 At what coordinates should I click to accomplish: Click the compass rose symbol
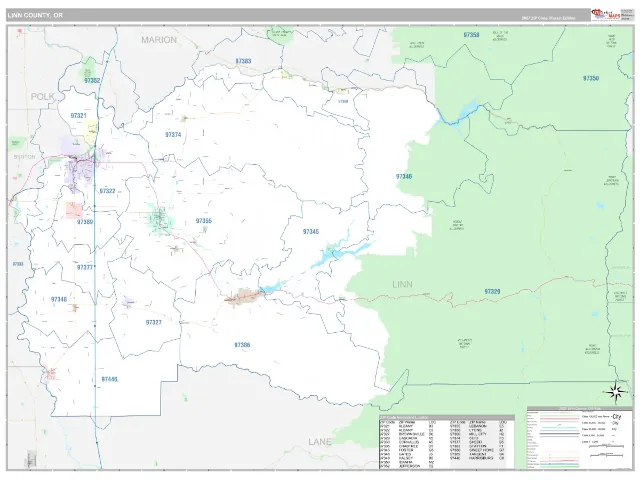click(x=616, y=392)
